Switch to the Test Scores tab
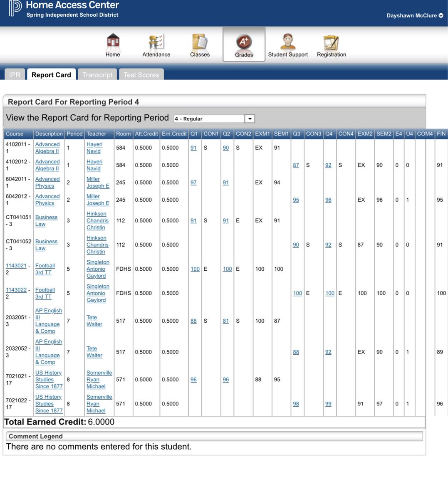Viewport: 448px width, 499px height. pyautogui.click(x=141, y=74)
